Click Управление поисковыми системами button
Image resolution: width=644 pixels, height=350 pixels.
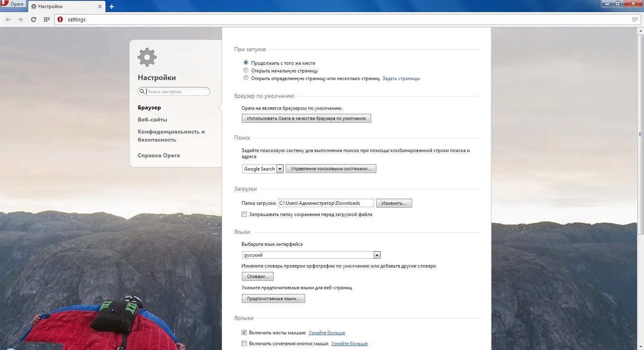pos(331,169)
